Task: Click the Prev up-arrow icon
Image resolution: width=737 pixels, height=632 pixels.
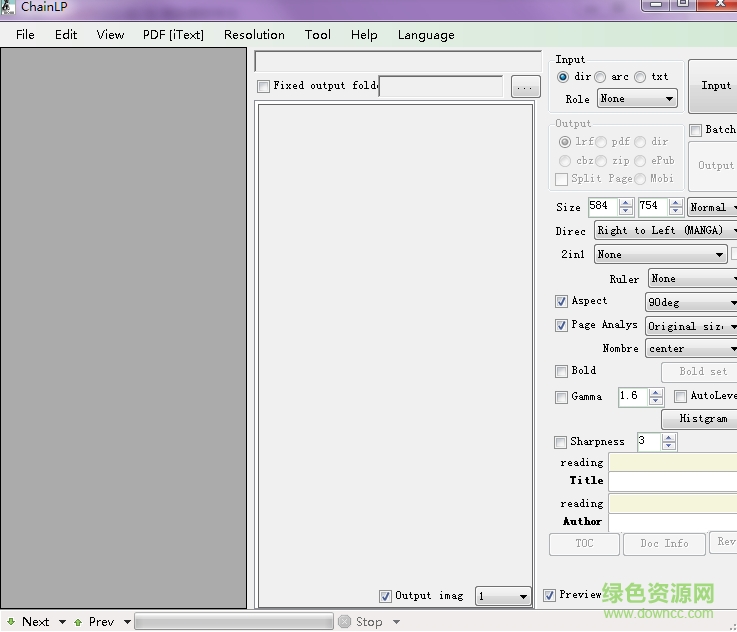Action: click(x=77, y=621)
